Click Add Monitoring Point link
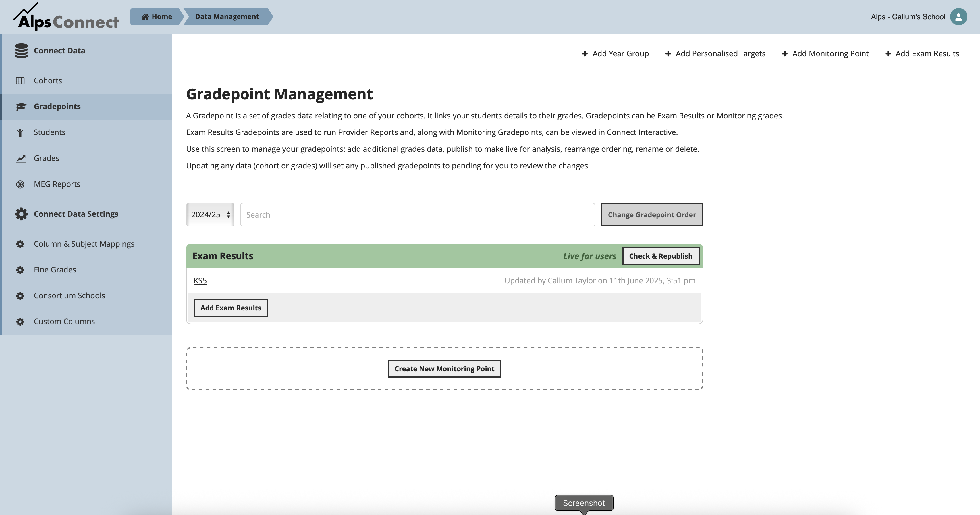Screen dimensions: 980x515 [825, 54]
